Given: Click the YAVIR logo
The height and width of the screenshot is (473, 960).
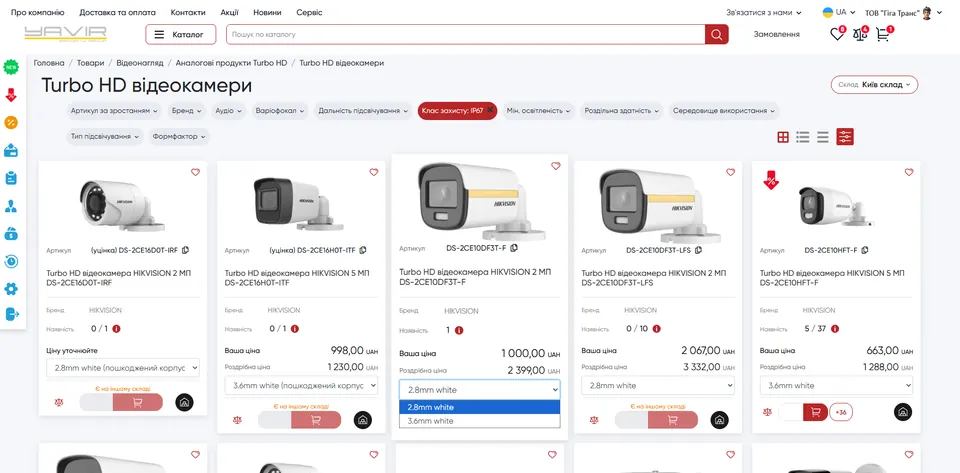Looking at the screenshot, I should click(66, 34).
